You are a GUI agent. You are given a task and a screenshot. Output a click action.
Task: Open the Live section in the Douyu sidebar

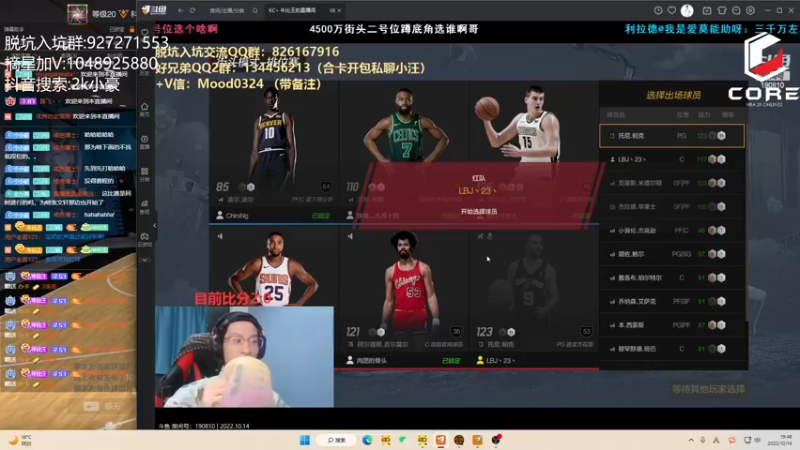click(x=145, y=142)
